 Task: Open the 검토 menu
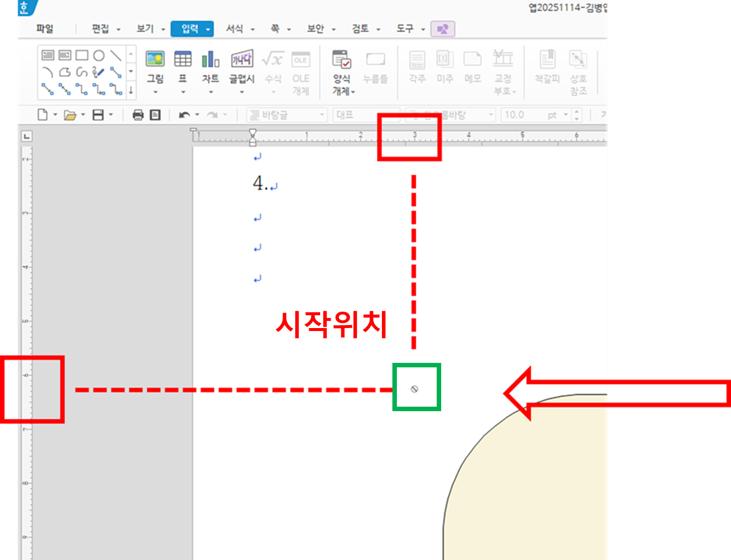[366, 29]
